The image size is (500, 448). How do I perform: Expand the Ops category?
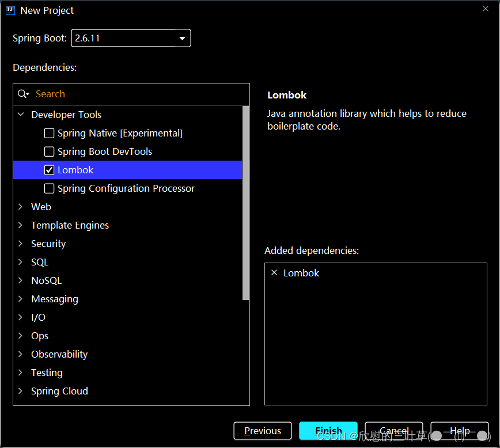20,336
